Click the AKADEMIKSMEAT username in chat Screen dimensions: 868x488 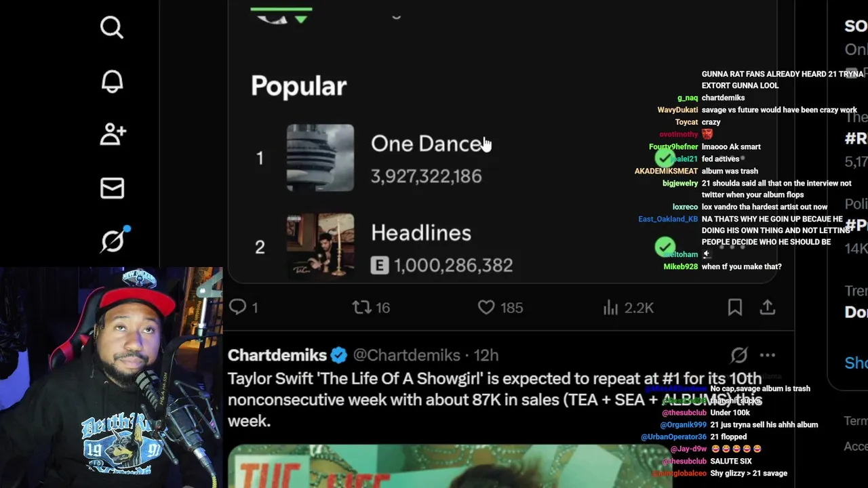(666, 171)
